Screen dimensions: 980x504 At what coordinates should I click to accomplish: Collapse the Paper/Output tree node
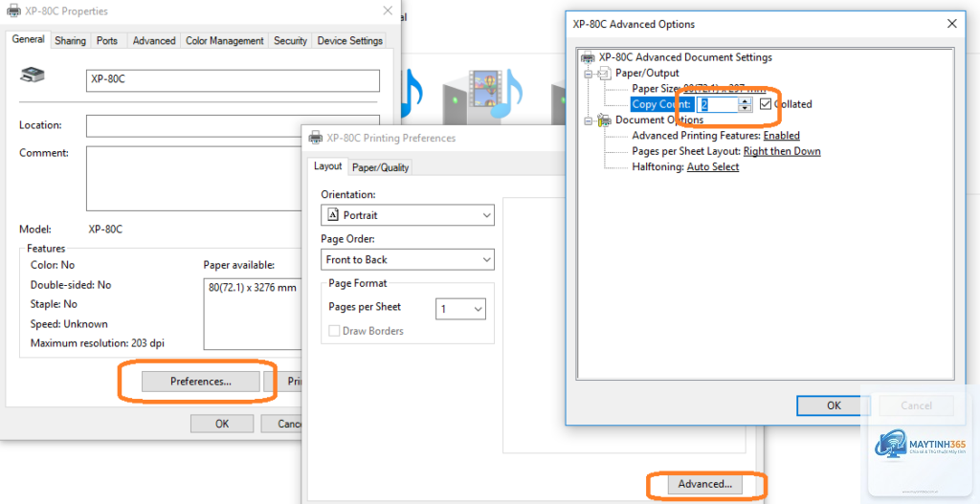tap(588, 74)
